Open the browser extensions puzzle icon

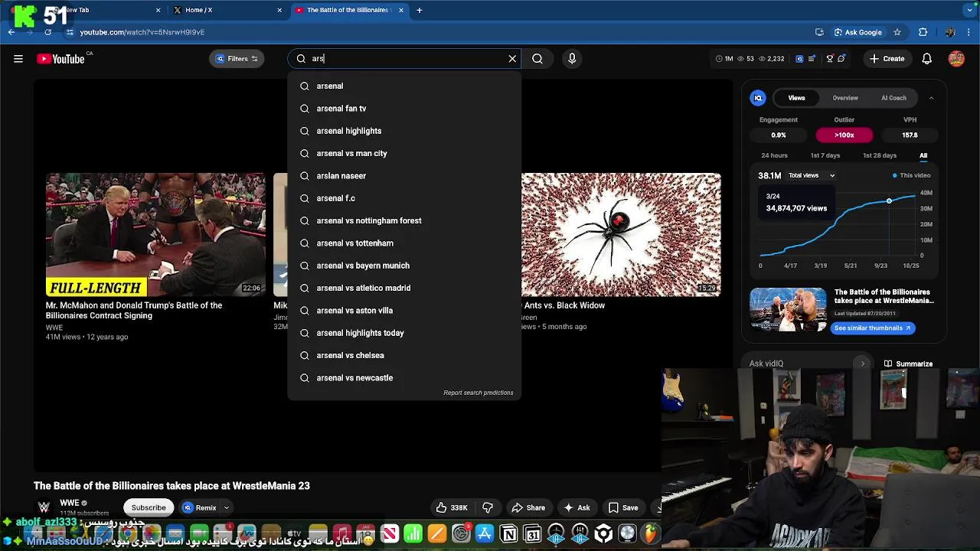click(923, 32)
